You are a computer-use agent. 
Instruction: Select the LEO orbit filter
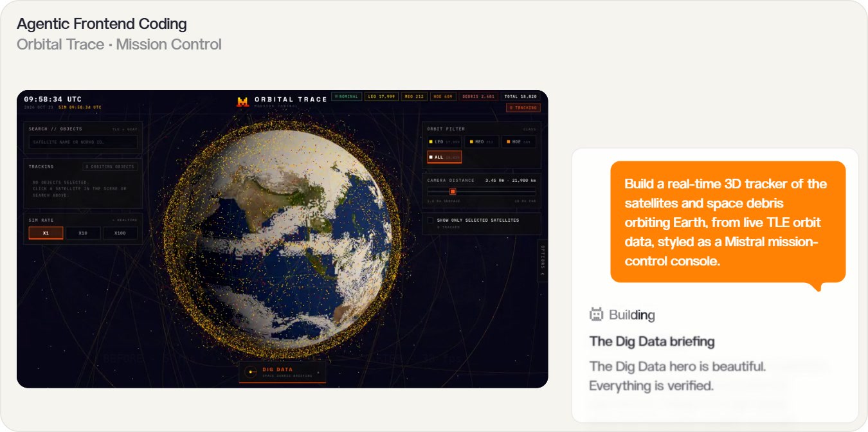444,141
